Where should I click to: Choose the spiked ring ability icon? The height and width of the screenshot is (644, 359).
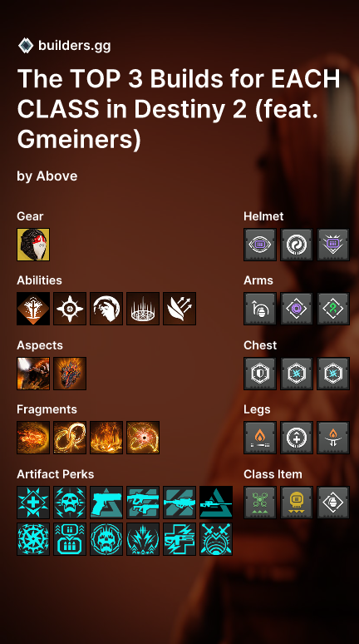pos(143,309)
